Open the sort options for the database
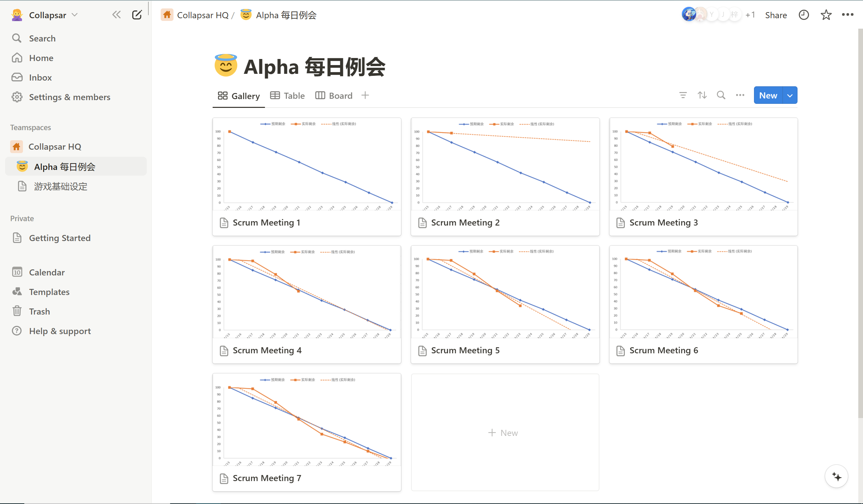 [702, 95]
